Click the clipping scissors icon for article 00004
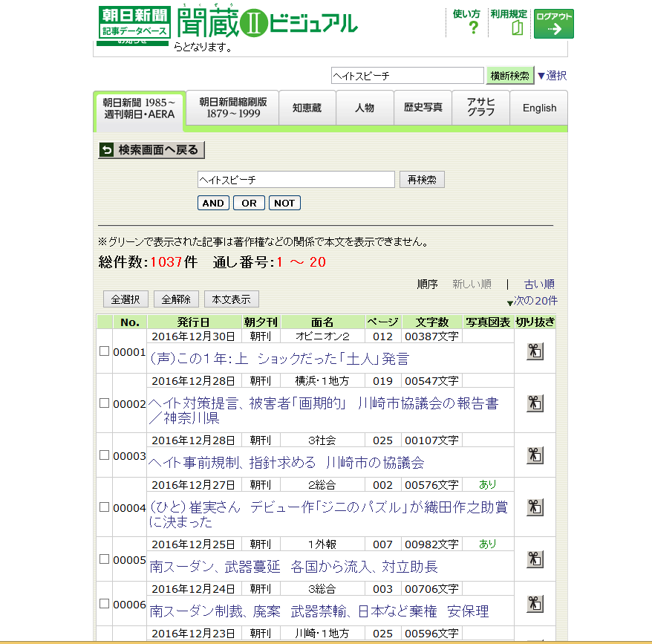Image resolution: width=652 pixels, height=644 pixels. point(535,507)
